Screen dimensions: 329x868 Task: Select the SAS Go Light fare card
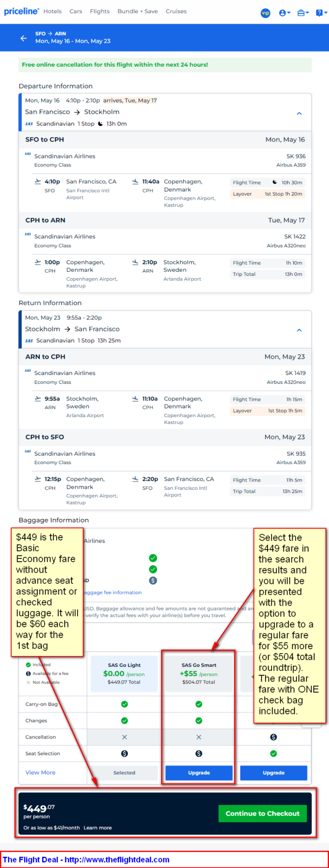(x=124, y=674)
